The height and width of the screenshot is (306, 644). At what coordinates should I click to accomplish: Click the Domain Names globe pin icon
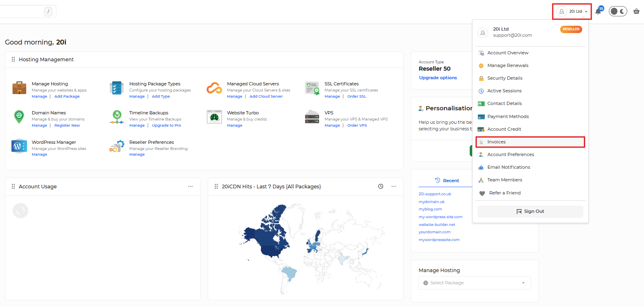19,117
